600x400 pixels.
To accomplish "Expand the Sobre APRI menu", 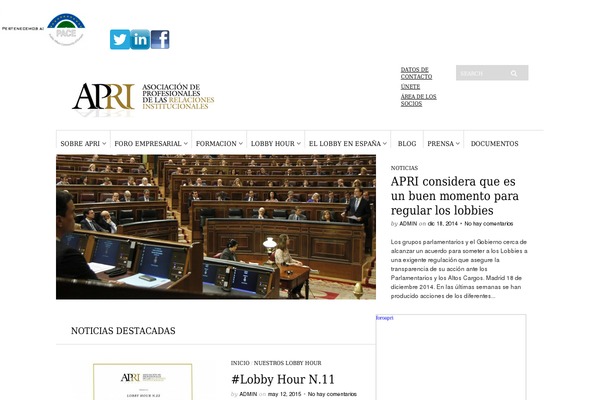I will click(x=83, y=144).
